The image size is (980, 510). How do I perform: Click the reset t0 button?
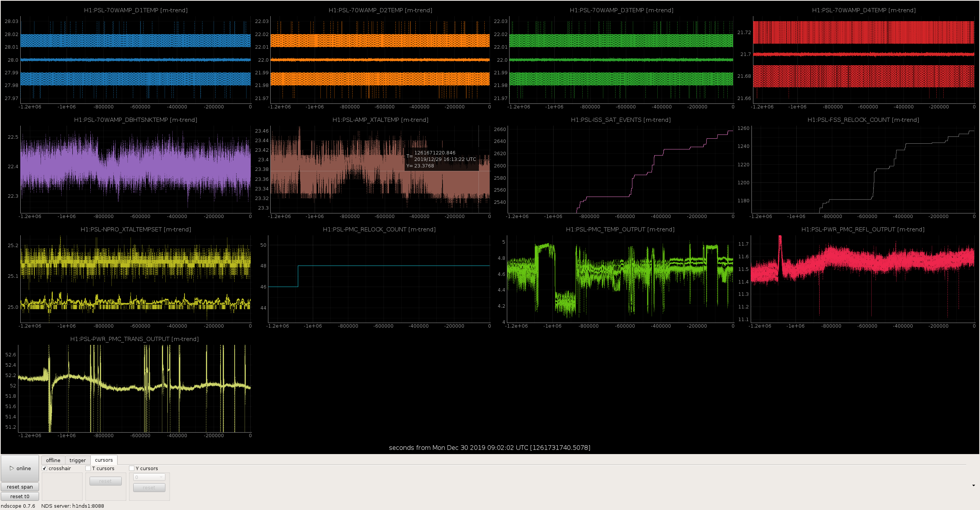[x=20, y=496]
